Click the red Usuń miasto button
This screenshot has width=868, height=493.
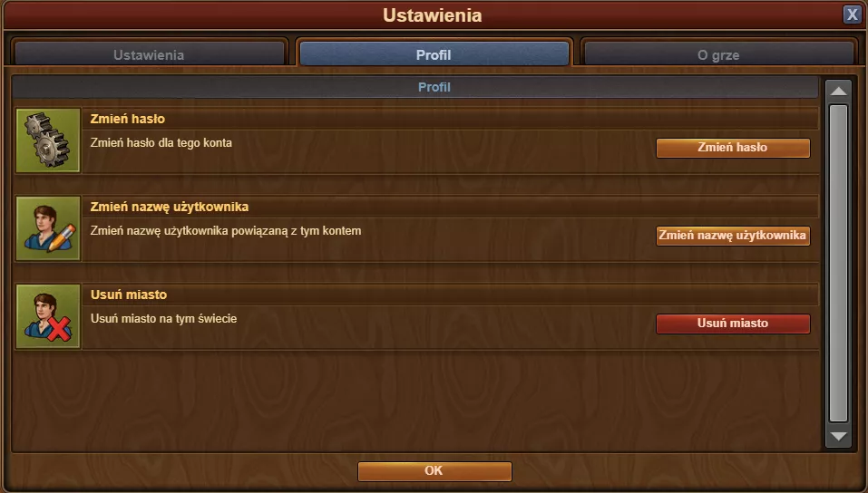click(733, 324)
